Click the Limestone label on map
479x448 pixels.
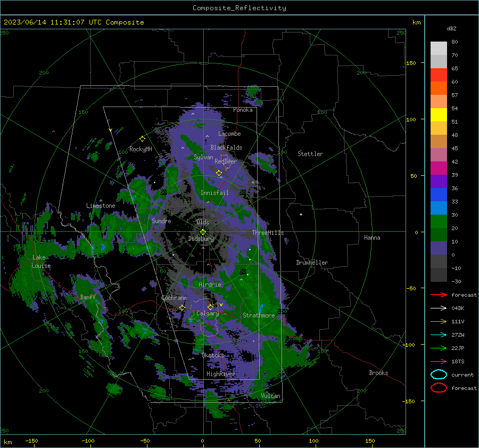(x=101, y=206)
